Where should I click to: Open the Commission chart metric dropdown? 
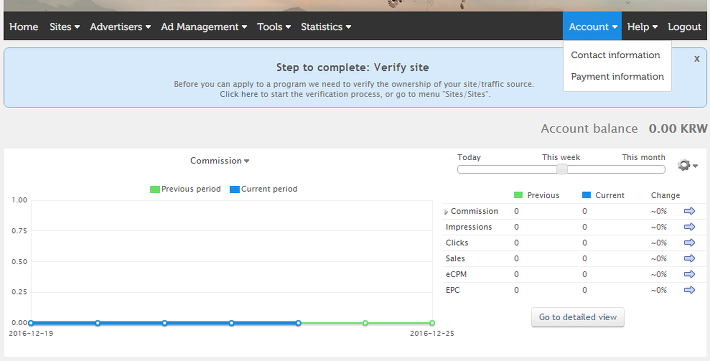click(220, 161)
